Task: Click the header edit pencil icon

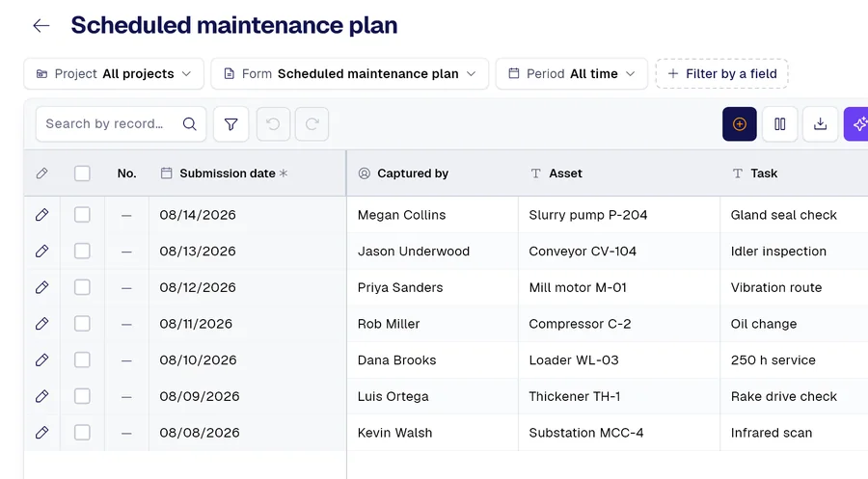Action: (42, 173)
